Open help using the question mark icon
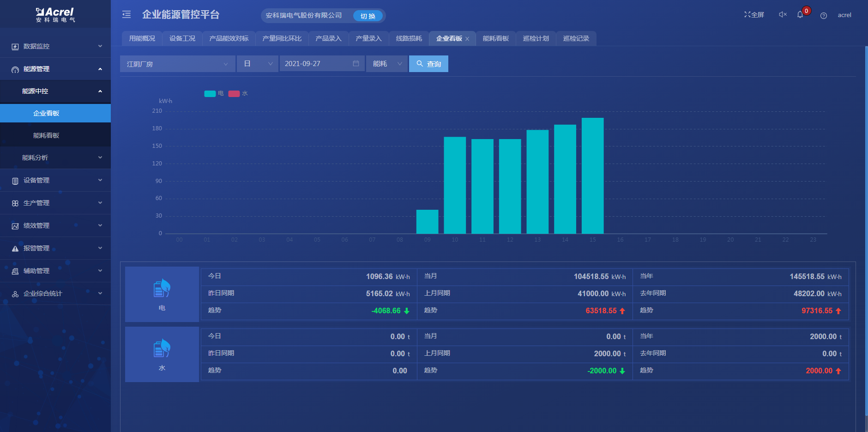Viewport: 868px width, 432px height. click(x=823, y=15)
